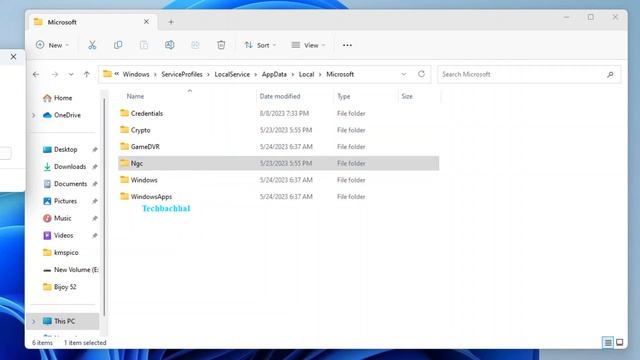This screenshot has height=360, width=640.
Task: Expand the This PC tree node
Action: point(34,322)
